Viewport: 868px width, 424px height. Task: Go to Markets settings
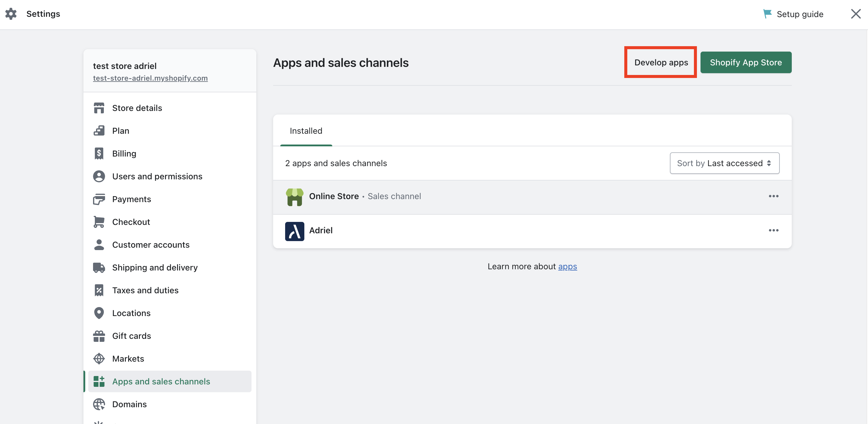point(170,359)
